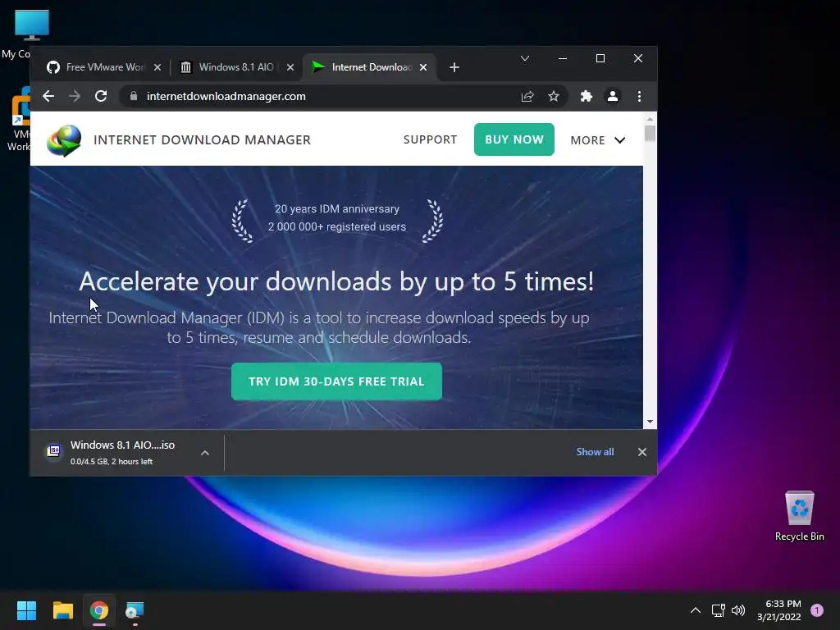Image resolution: width=840 pixels, height=630 pixels.
Task: Close the downloads bar
Action: pyautogui.click(x=641, y=452)
